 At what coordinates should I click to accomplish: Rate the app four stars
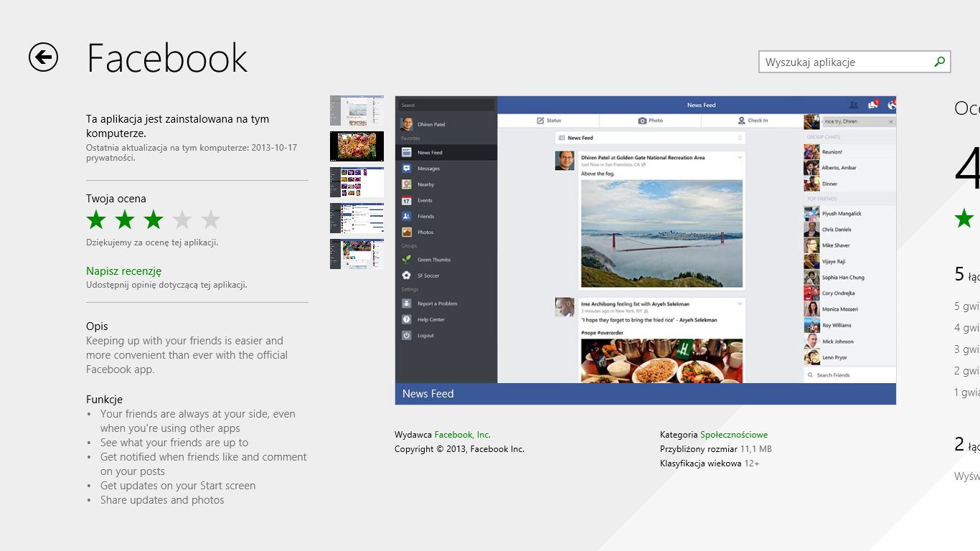pyautogui.click(x=182, y=220)
